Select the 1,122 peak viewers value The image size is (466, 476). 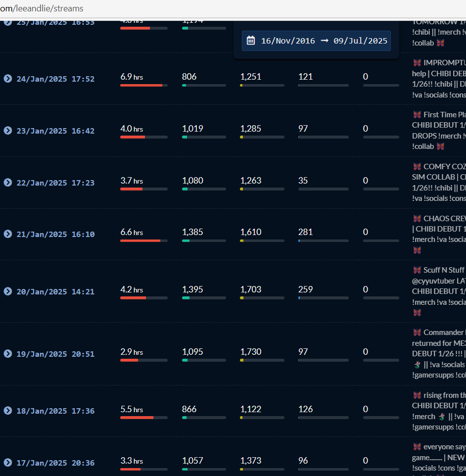[x=251, y=409]
